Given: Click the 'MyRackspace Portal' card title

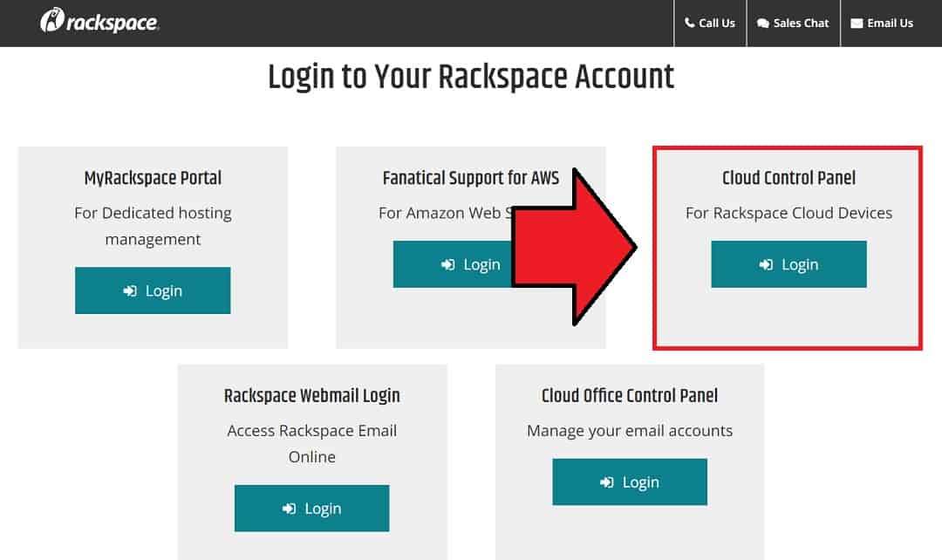Looking at the screenshot, I should point(153,179).
